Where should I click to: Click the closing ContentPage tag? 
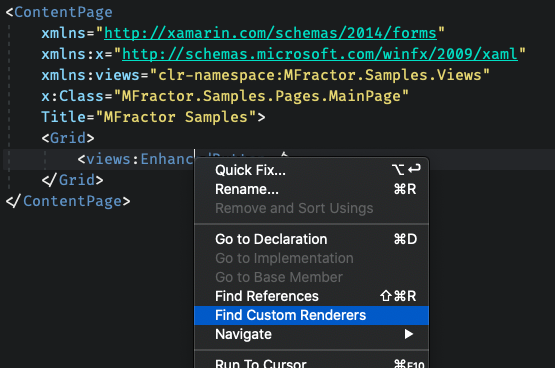click(68, 201)
